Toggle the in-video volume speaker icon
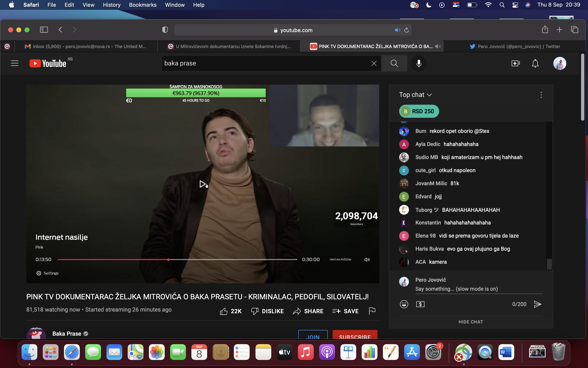 pyautogui.click(x=367, y=259)
